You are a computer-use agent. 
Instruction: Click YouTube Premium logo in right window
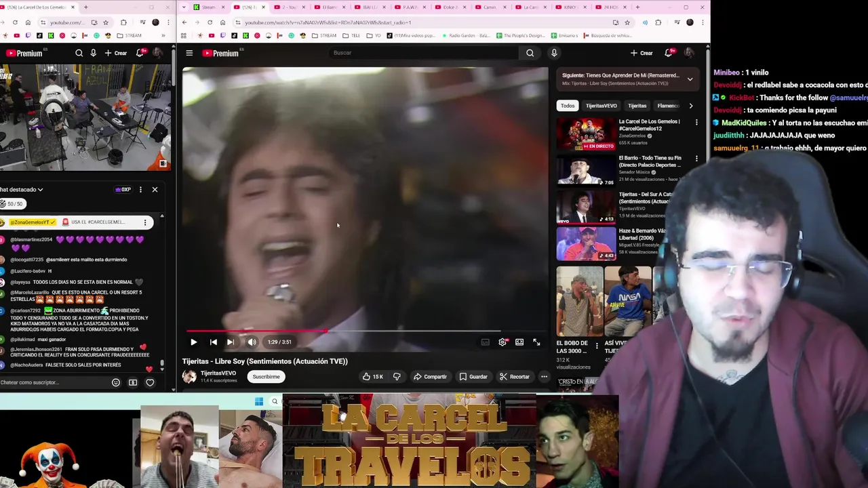coord(220,53)
